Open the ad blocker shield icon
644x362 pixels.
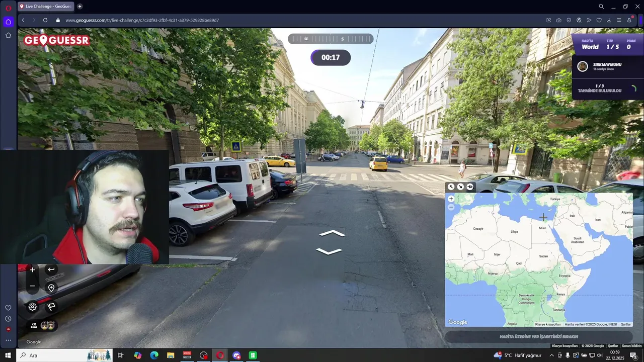569,20
